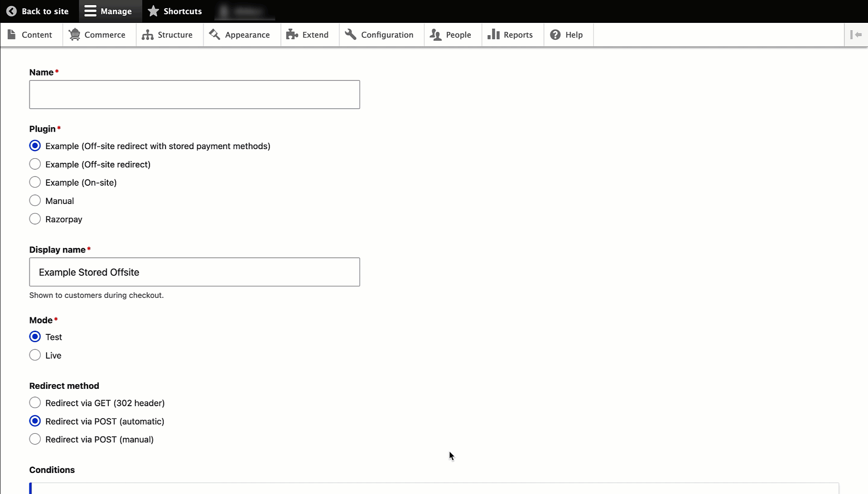This screenshot has height=494, width=868.
Task: Click the Back to site arrow icon
Action: [11, 11]
